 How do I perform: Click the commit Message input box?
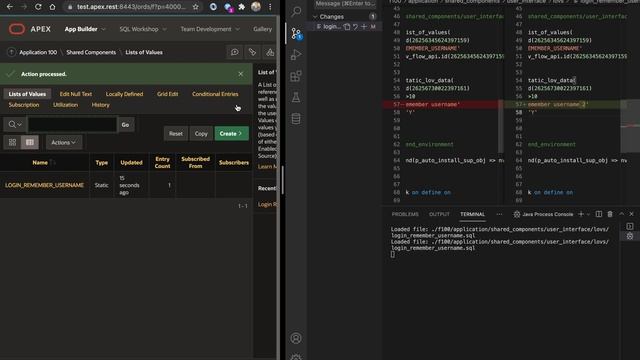click(x=345, y=4)
